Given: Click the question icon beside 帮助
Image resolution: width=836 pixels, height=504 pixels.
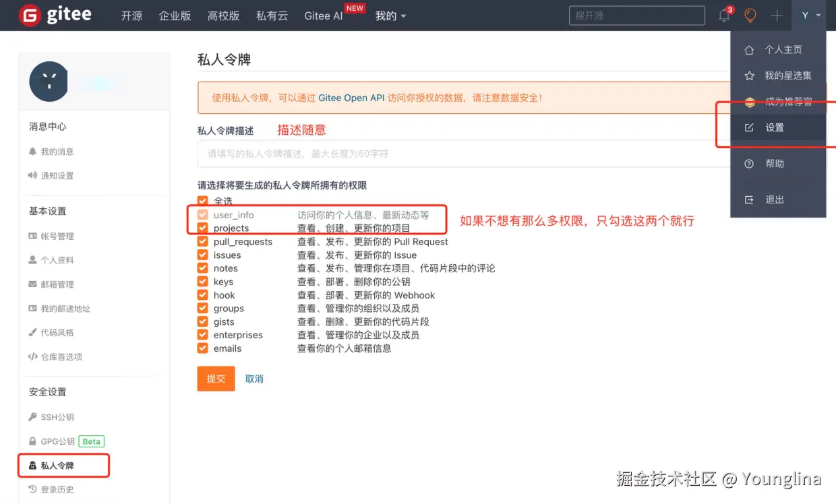Looking at the screenshot, I should (x=749, y=164).
